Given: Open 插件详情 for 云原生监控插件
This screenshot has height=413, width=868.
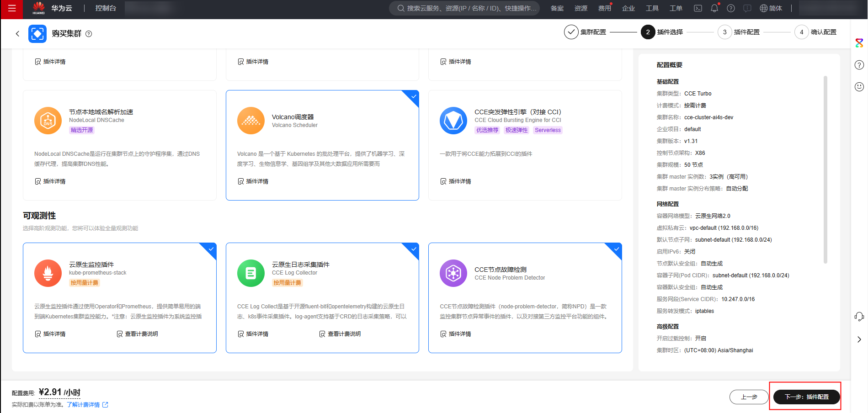Looking at the screenshot, I should 50,334.
